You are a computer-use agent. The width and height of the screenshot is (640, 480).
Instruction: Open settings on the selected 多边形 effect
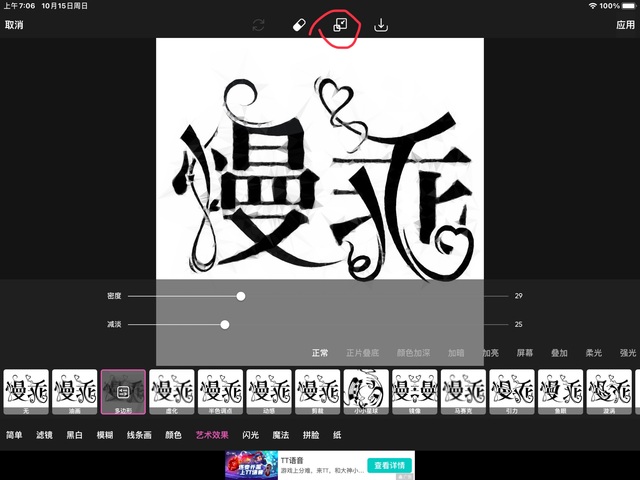click(x=123, y=391)
